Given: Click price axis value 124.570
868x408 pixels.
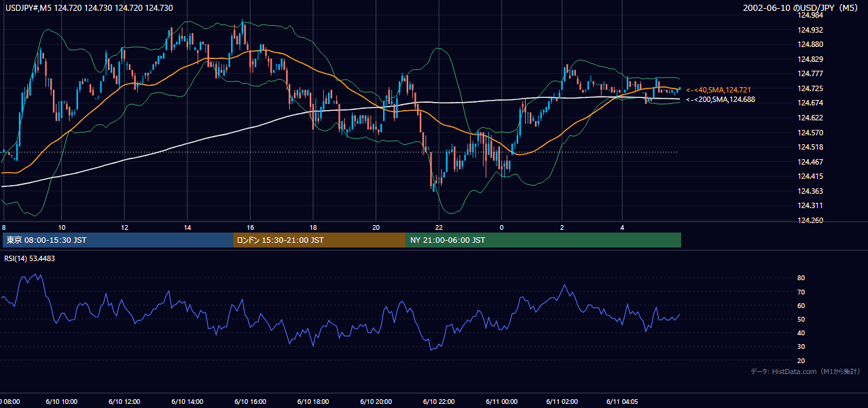Looking at the screenshot, I should 810,133.
